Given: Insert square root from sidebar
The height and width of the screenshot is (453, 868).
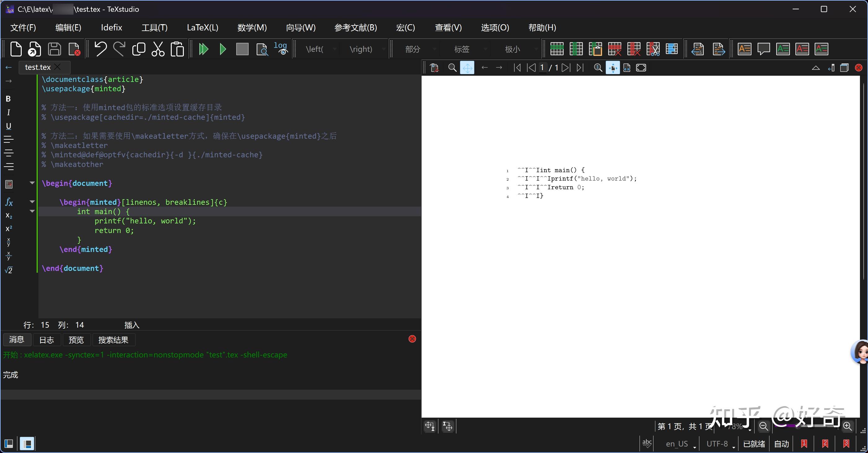Looking at the screenshot, I should (x=9, y=270).
